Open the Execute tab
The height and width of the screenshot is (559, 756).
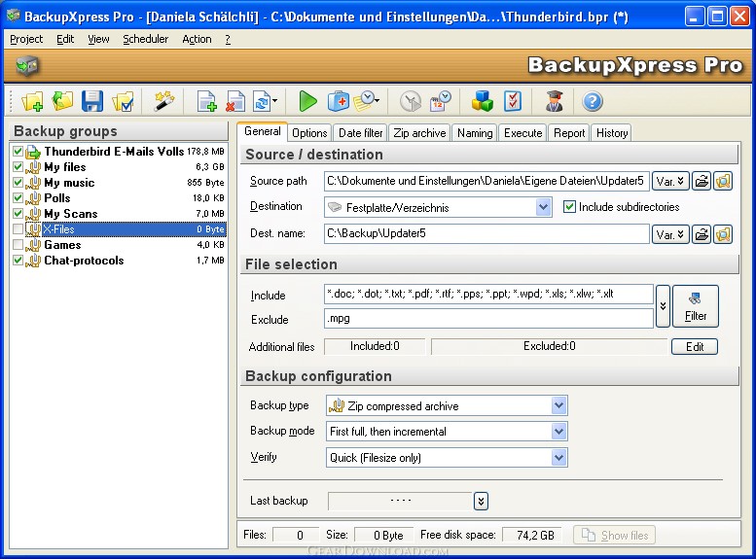[523, 133]
